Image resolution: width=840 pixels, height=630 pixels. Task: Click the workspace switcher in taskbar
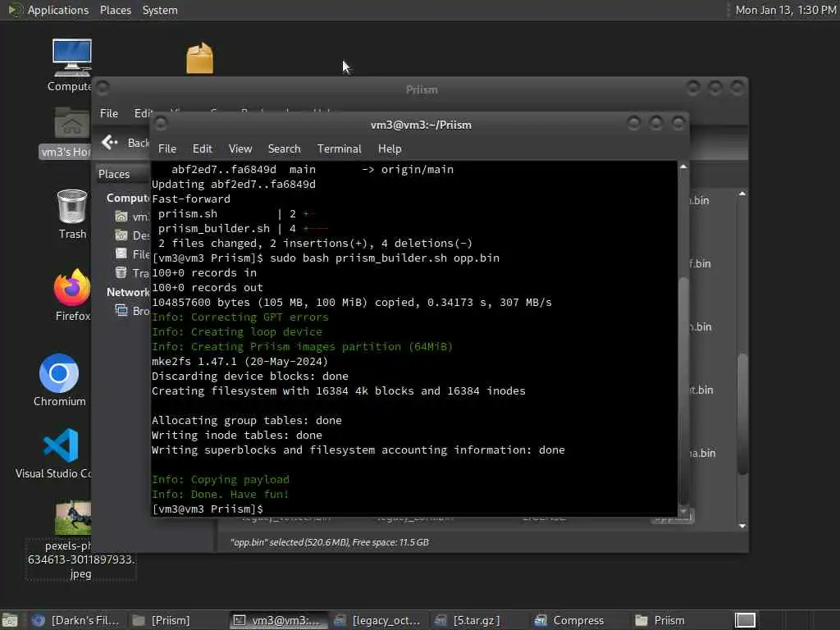click(745, 620)
